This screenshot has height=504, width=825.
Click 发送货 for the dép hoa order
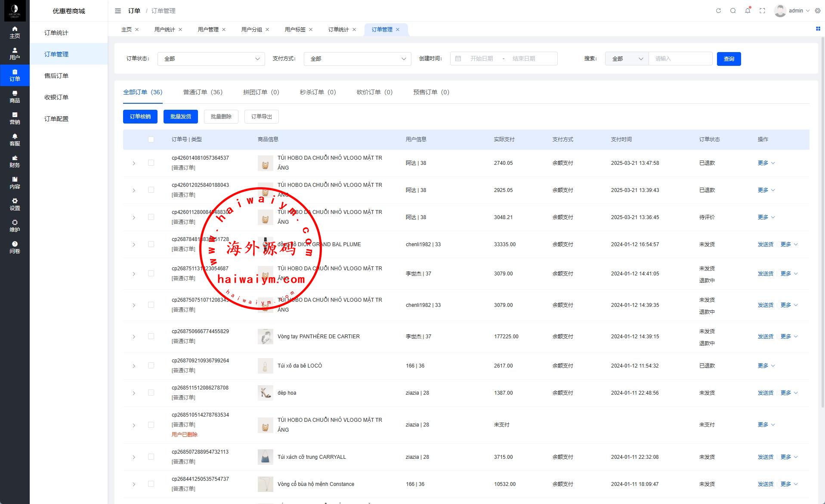click(765, 393)
